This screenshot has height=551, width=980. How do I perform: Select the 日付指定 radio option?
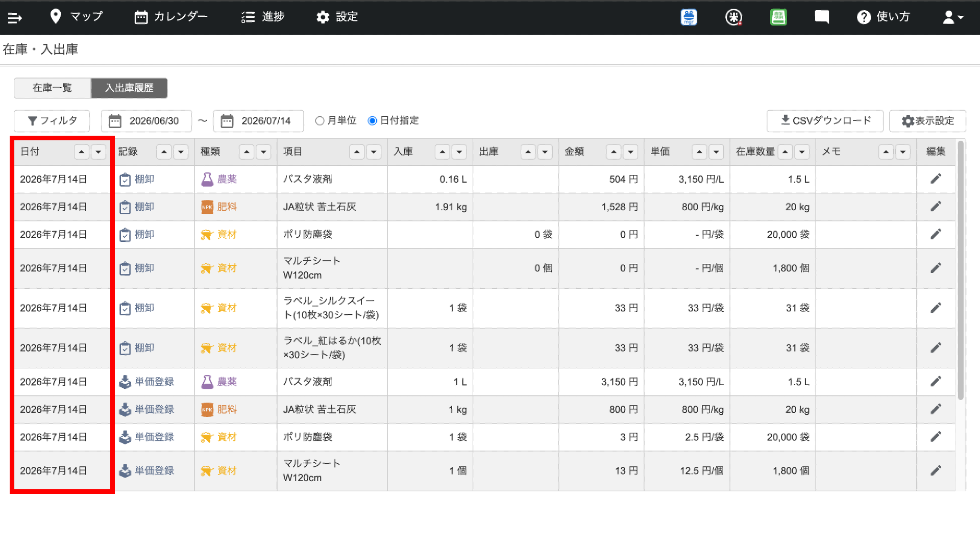coord(373,121)
